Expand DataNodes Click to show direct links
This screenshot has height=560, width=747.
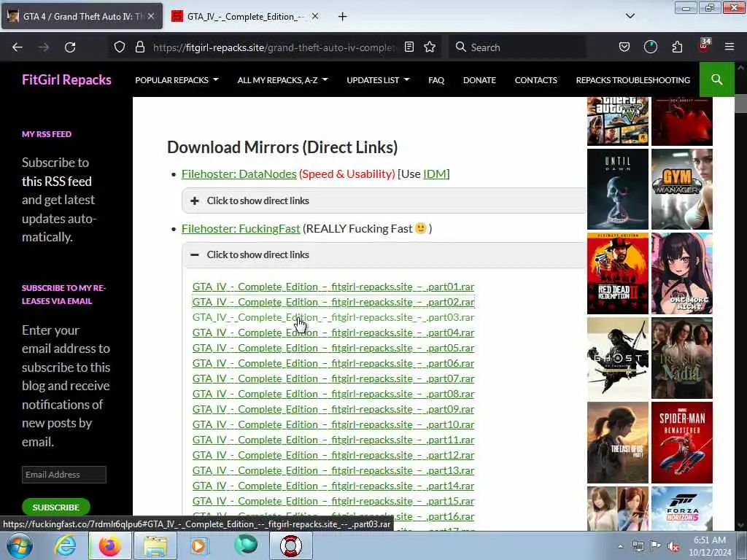[384, 201]
